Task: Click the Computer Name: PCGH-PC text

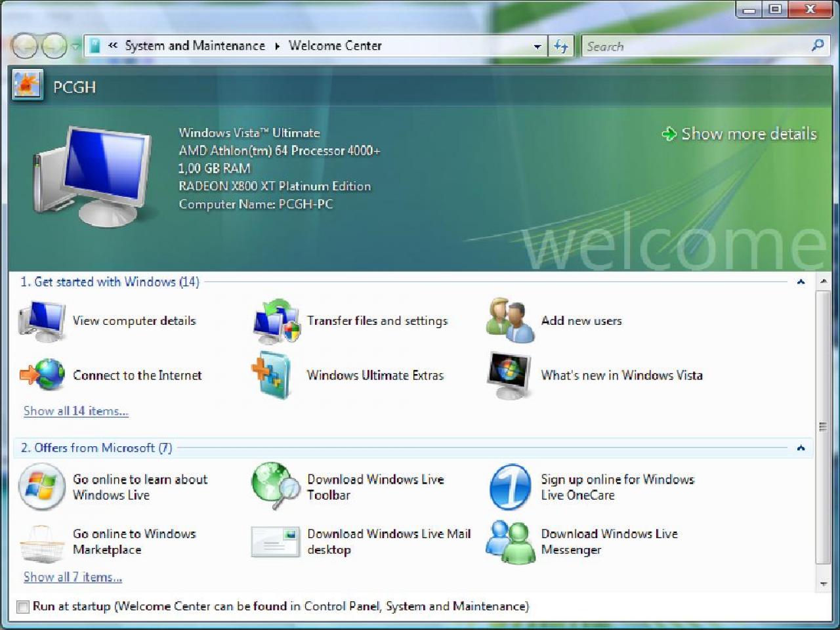Action: click(256, 204)
